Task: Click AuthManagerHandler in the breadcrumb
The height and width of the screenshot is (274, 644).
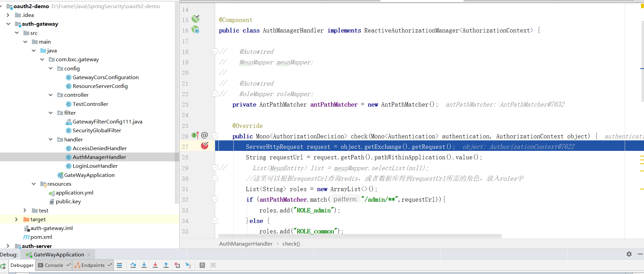Action: (246, 244)
